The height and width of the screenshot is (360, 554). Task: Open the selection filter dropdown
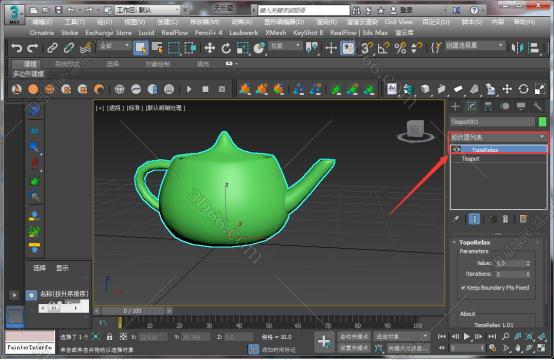coord(115,46)
